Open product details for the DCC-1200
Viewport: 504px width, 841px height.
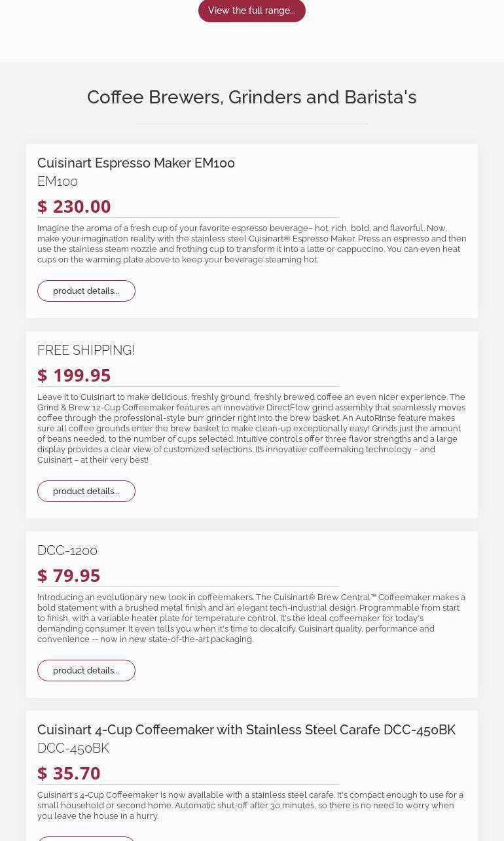[x=86, y=671]
